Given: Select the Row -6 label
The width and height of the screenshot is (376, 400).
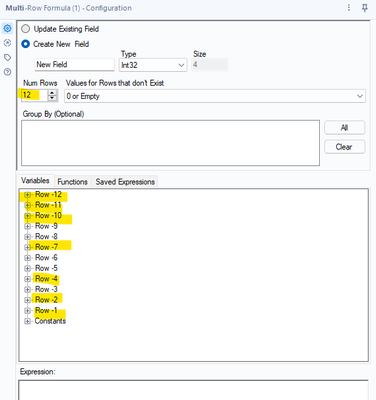Looking at the screenshot, I should 46,258.
